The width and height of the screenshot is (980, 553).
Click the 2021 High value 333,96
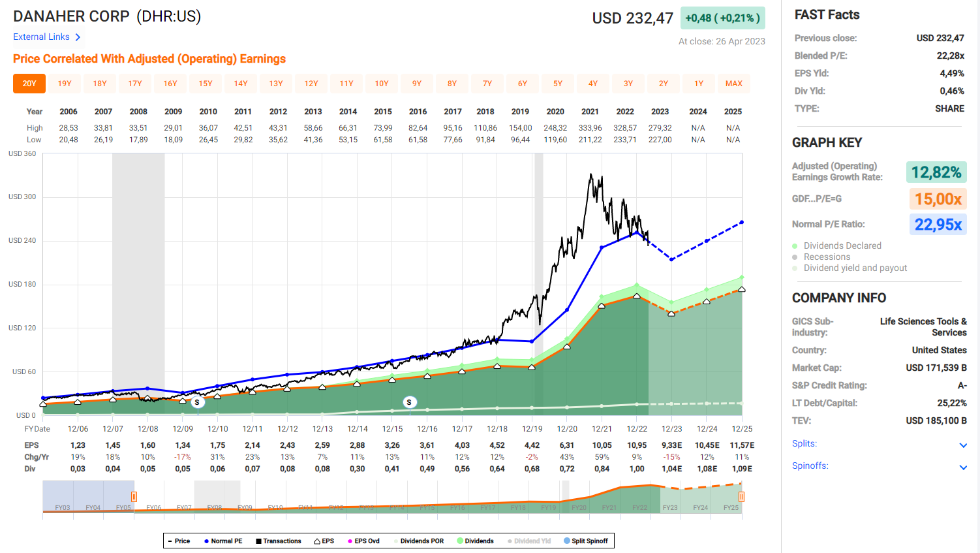[x=590, y=128]
